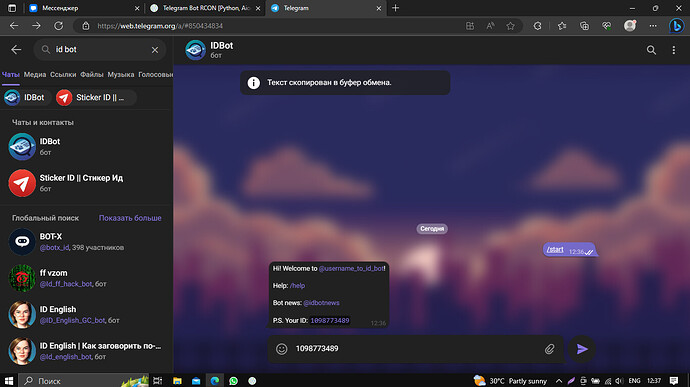
Task: Click Показать больше in global search
Action: point(130,218)
